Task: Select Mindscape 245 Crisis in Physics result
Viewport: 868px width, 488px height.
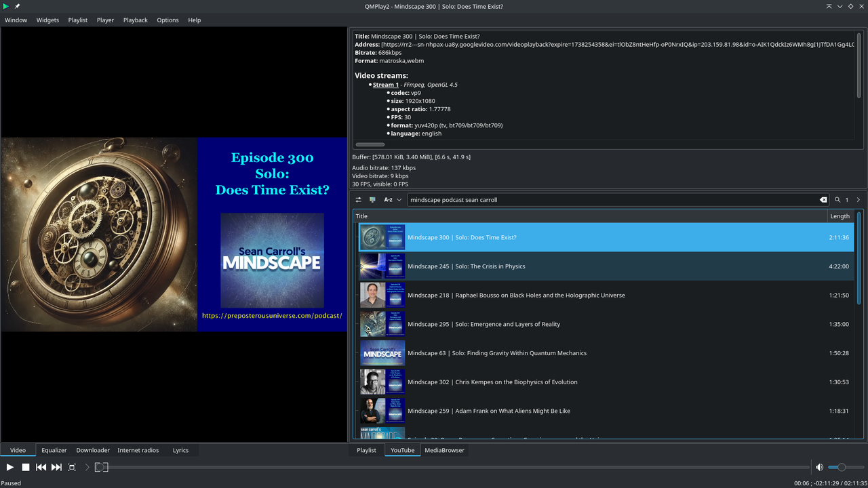Action: pyautogui.click(x=606, y=266)
